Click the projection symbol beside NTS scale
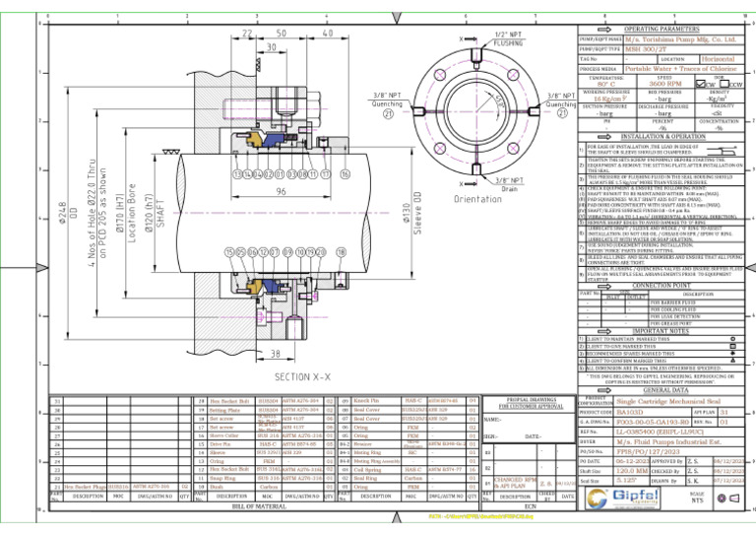 point(727,499)
